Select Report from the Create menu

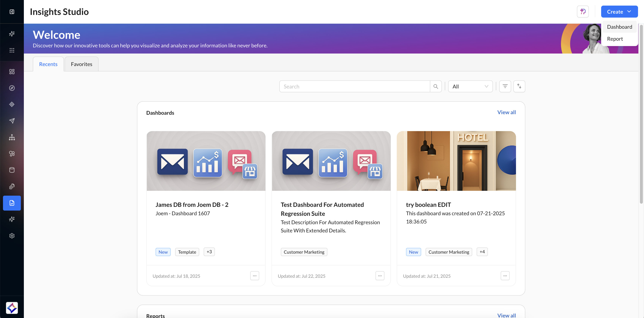[615, 39]
